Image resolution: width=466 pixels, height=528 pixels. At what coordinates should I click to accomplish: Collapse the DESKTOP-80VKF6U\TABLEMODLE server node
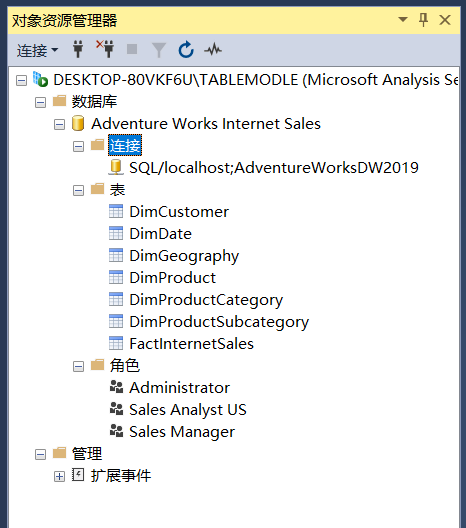pyautogui.click(x=21, y=80)
